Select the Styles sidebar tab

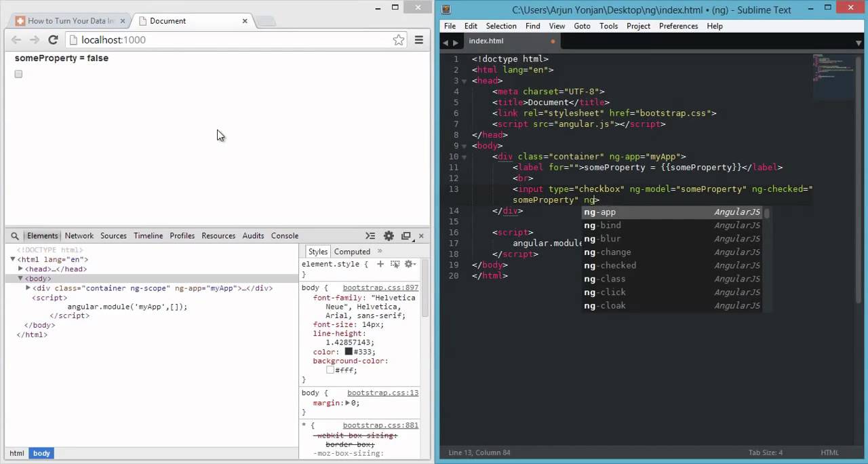318,252
